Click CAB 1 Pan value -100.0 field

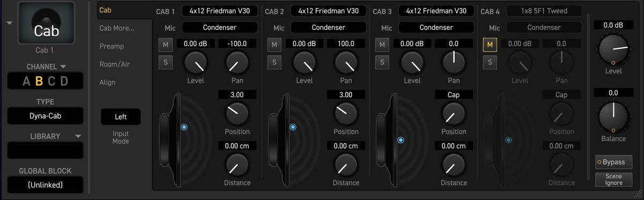[x=237, y=43]
